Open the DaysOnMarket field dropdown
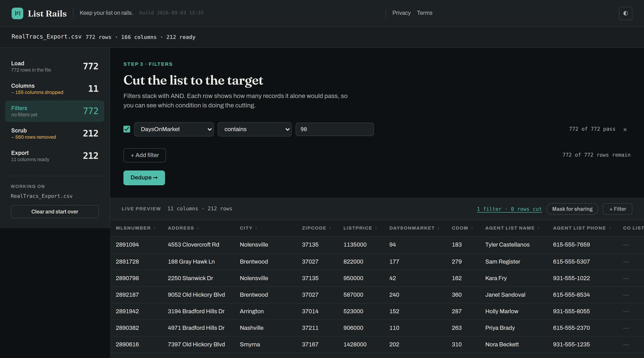644x358 pixels. (174, 129)
